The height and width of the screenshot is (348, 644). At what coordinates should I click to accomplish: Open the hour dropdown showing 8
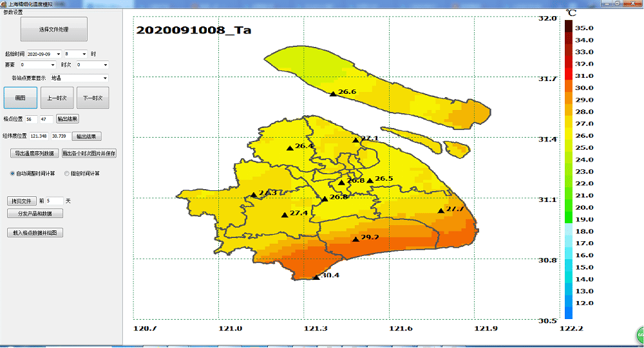[x=84, y=54]
